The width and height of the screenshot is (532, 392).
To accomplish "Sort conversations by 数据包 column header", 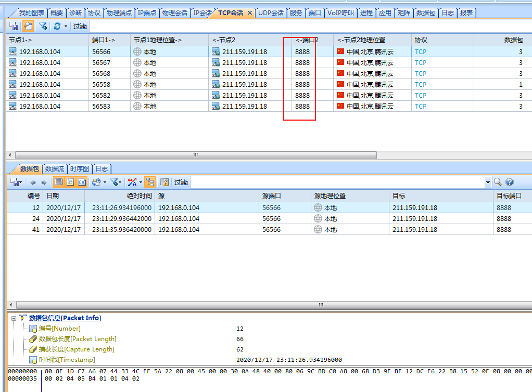I will point(500,40).
